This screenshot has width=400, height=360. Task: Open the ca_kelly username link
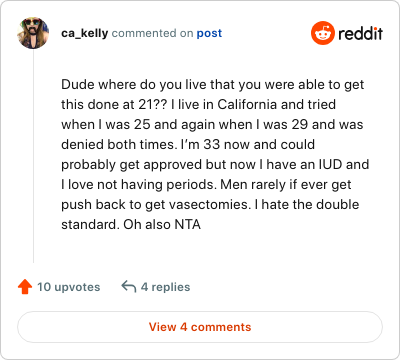click(x=85, y=33)
